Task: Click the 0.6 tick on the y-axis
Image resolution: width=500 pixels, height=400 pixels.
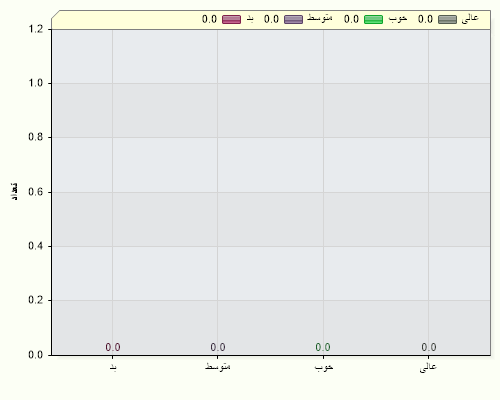Action: point(36,192)
